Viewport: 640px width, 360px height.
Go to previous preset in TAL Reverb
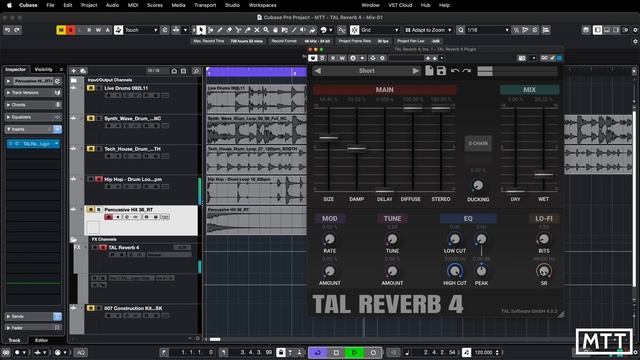click(318, 71)
